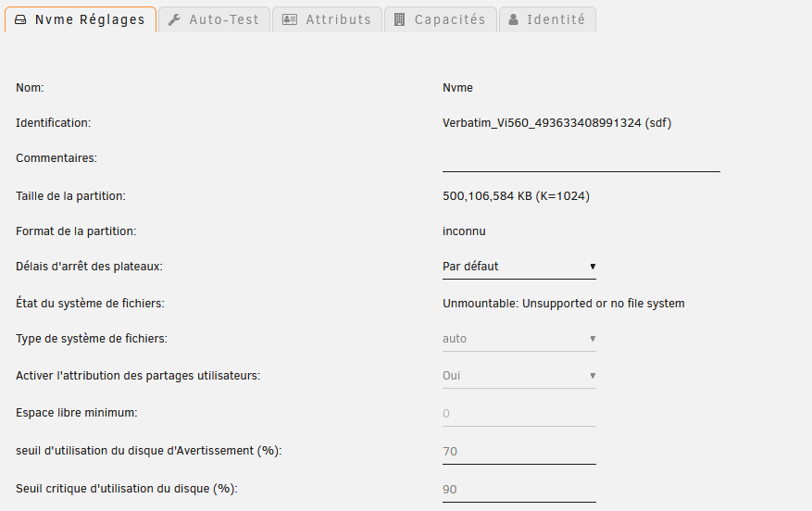
Task: Click the 'Taille de la partition:' label
Action: click(70, 196)
